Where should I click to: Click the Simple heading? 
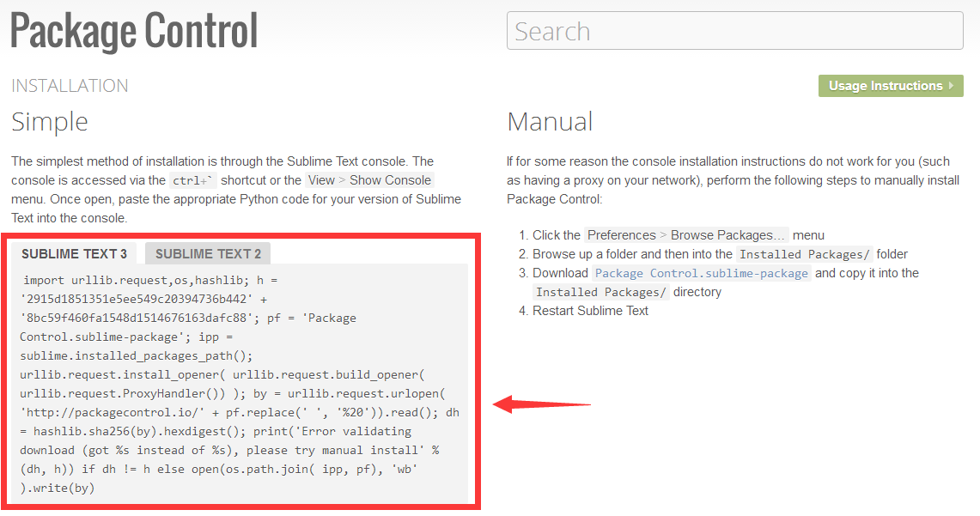49,122
